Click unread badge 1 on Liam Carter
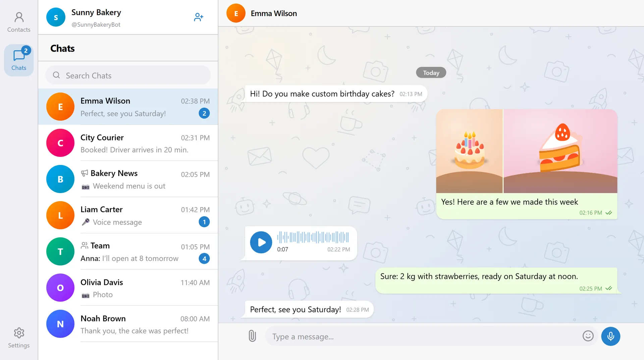644x360 pixels. (204, 222)
